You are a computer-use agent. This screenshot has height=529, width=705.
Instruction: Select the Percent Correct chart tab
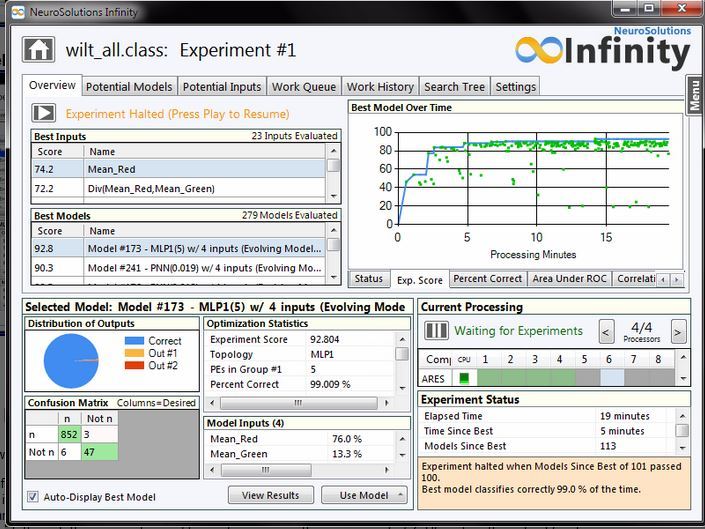[487, 279]
